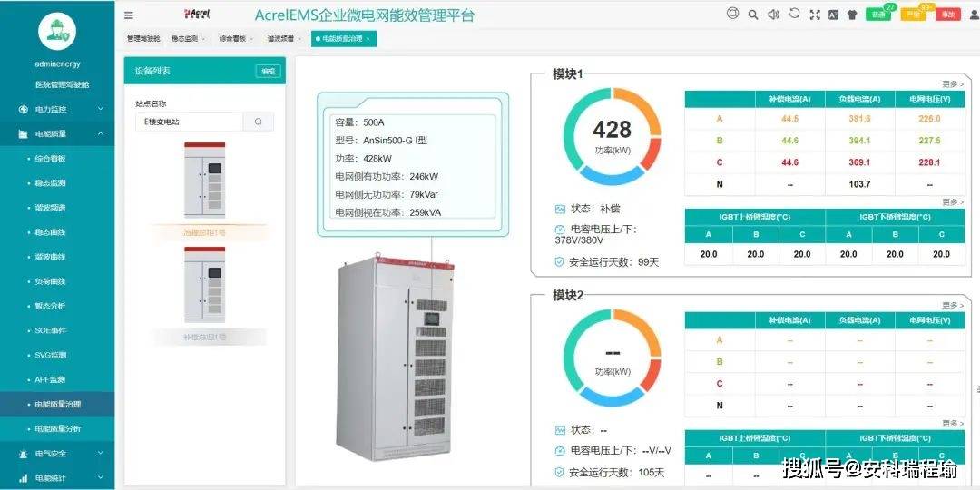Expand the 电力监控 sidebar chevron
This screenshot has width=980, height=490.
pos(101,110)
